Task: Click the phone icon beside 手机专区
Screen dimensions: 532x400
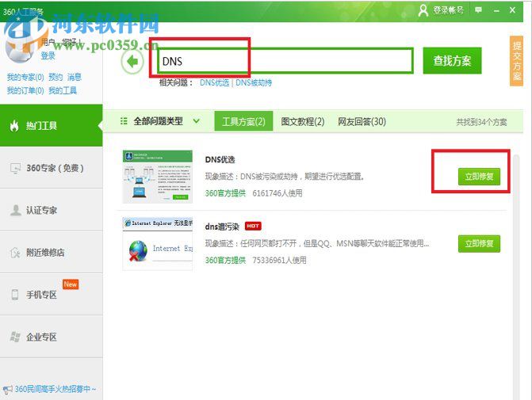Action: pos(15,295)
